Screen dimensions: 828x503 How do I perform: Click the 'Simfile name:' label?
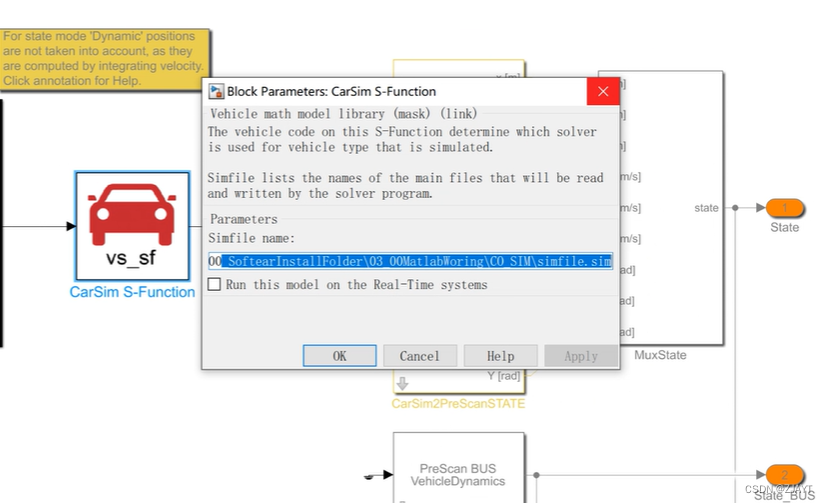pos(251,239)
